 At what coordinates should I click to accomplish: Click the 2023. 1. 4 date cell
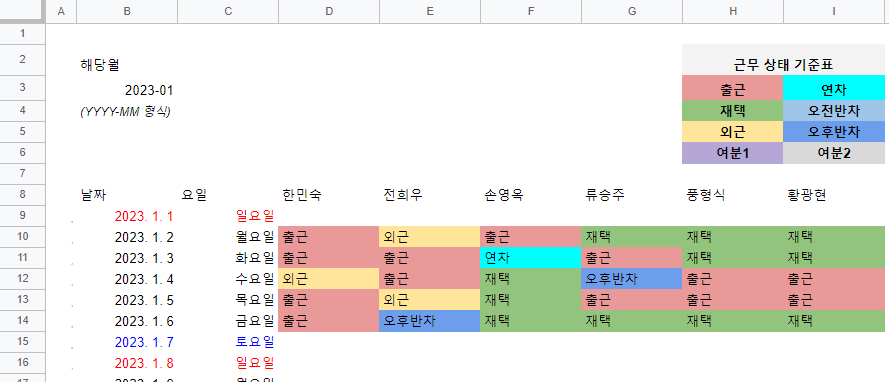click(x=127, y=279)
